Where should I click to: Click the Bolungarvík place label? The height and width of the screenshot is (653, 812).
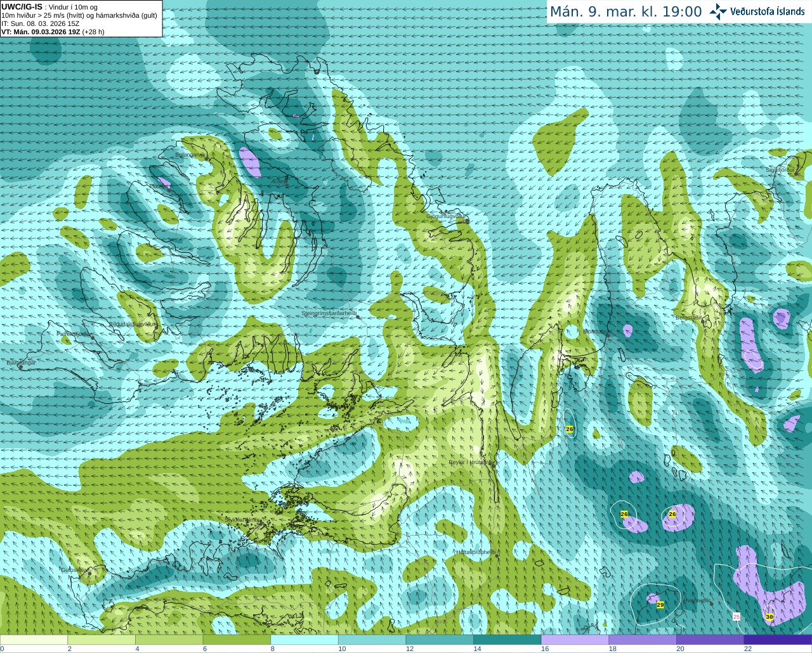[x=189, y=155]
